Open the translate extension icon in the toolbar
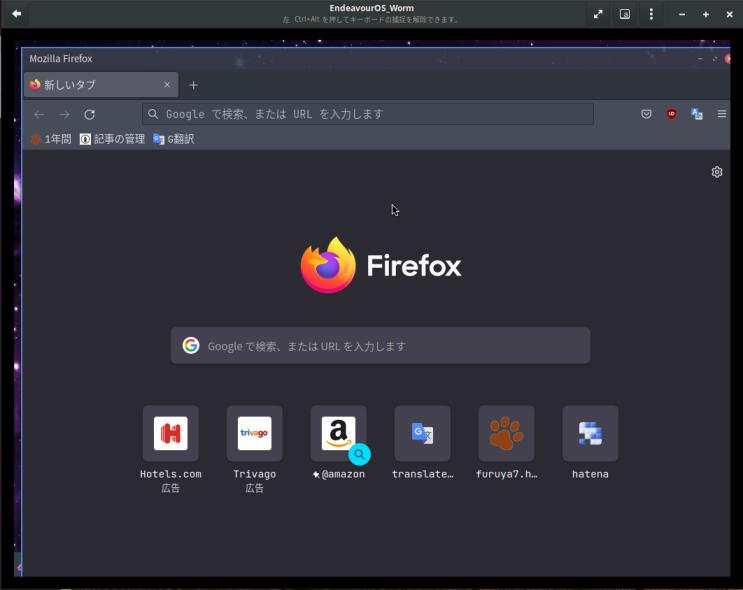 [x=697, y=114]
